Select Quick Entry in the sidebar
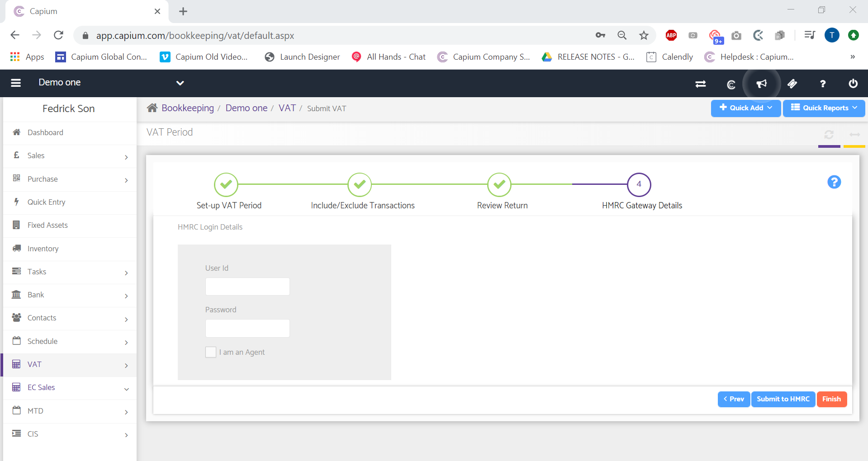Screen dimensions: 868x461 70,202
